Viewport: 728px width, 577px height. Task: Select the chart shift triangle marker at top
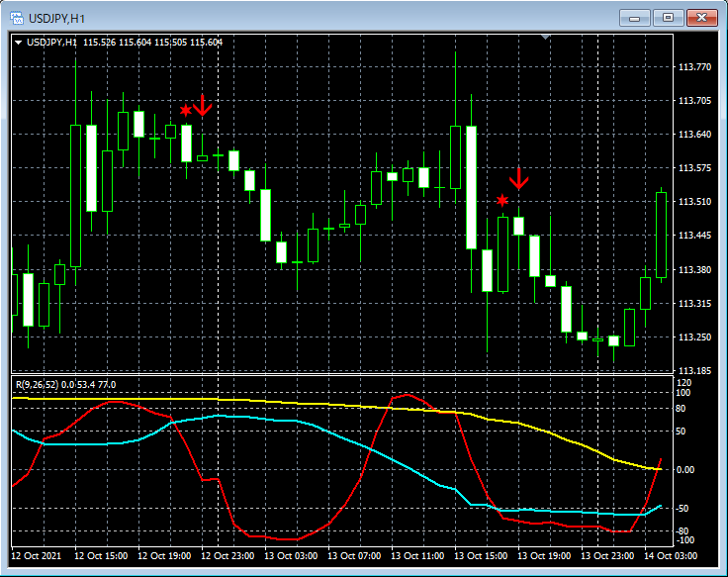tap(546, 37)
